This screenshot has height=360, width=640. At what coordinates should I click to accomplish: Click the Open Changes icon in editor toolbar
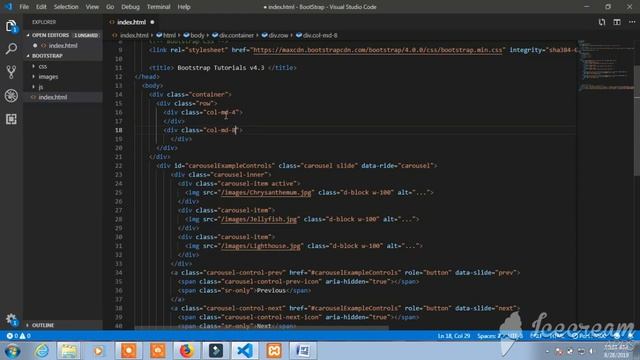point(602,22)
